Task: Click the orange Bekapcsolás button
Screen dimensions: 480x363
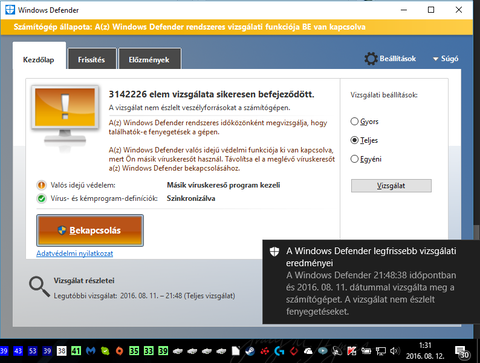Action: pos(90,230)
